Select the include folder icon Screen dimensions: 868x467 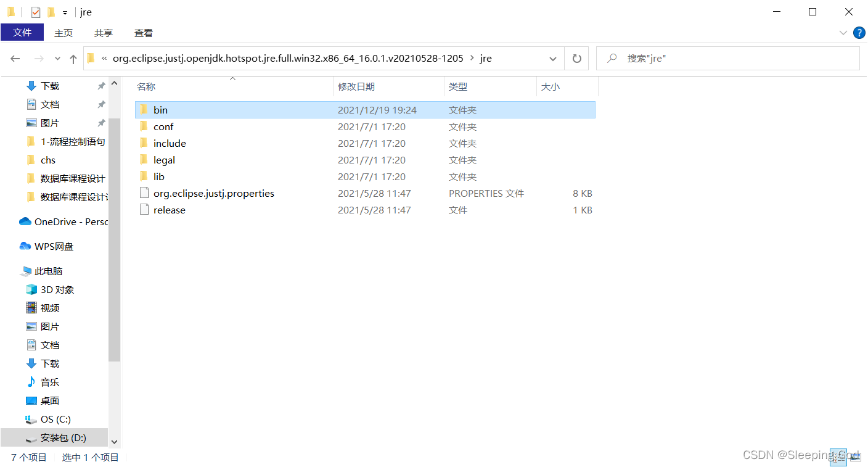coord(144,143)
